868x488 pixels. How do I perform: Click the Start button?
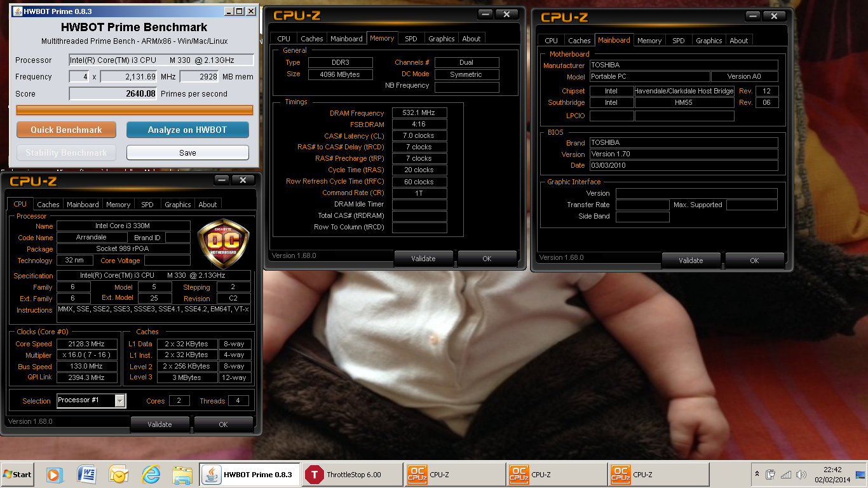18,475
